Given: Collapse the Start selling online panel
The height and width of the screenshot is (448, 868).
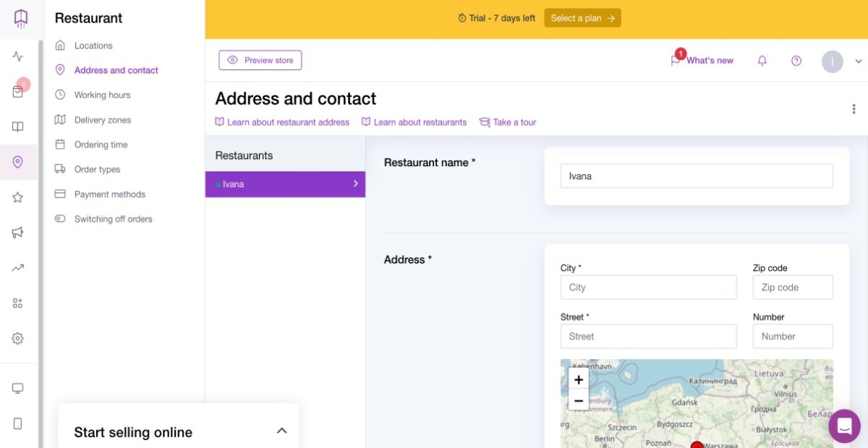Looking at the screenshot, I should [x=281, y=429].
